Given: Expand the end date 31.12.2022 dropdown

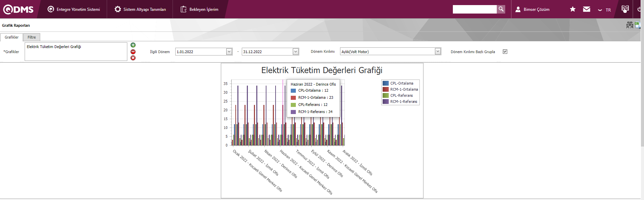Looking at the screenshot, I should click(x=295, y=52).
